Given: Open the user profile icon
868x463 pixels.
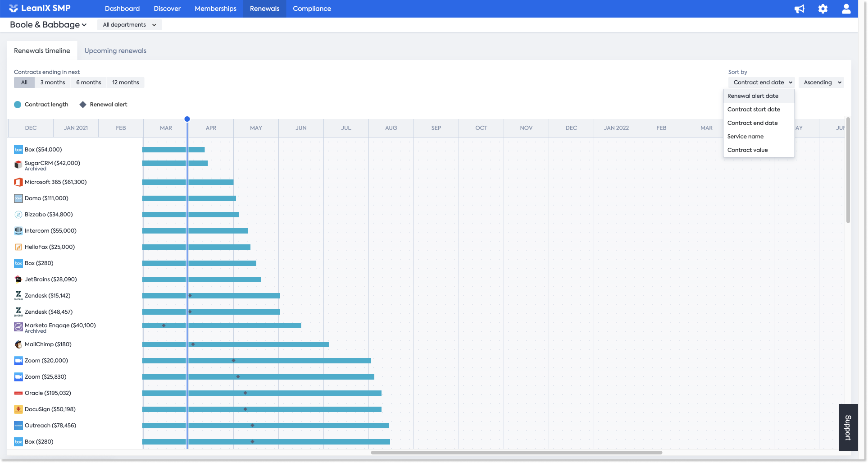Looking at the screenshot, I should (x=846, y=9).
